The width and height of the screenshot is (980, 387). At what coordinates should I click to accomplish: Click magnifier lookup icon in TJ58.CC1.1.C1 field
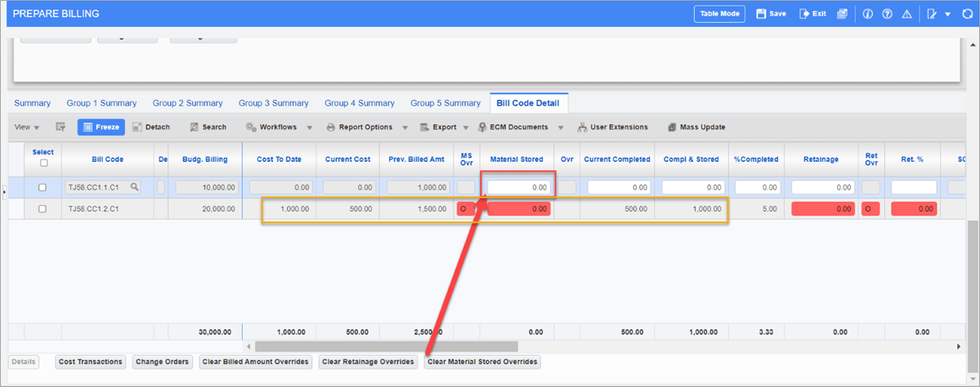[134, 187]
